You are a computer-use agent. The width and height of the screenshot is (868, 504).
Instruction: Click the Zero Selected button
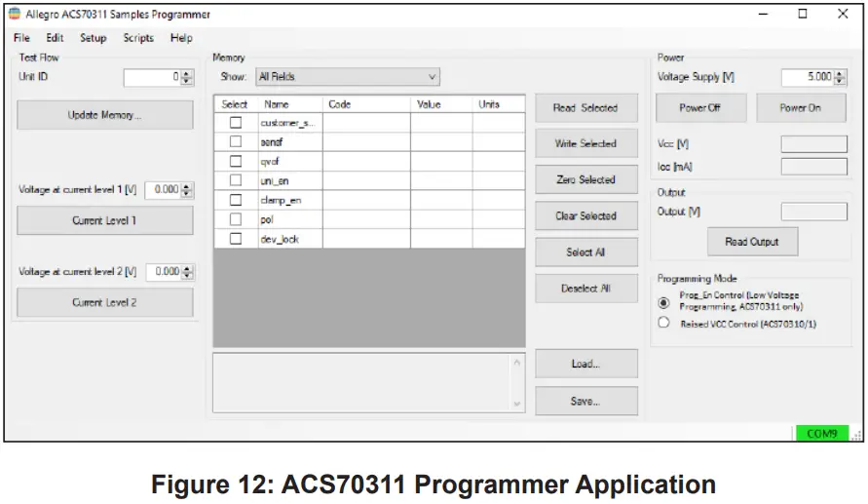point(586,180)
